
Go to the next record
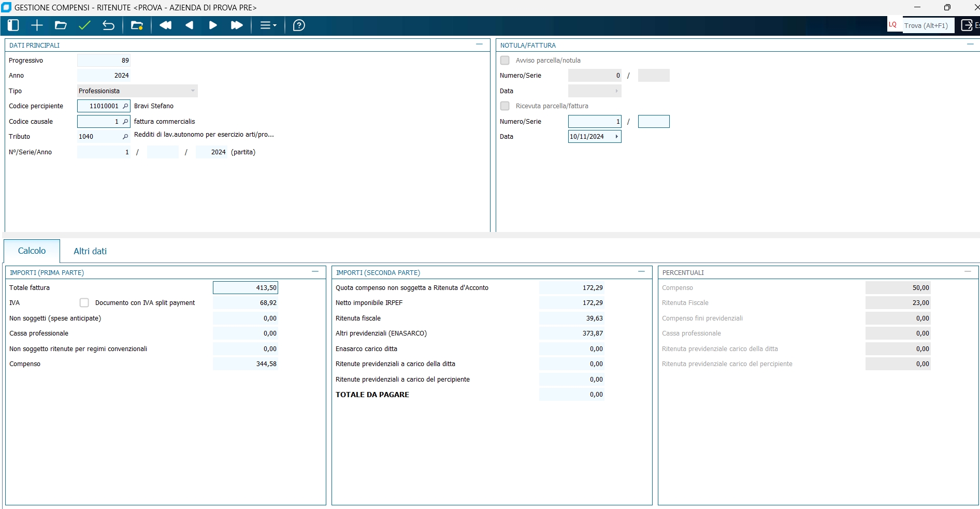(213, 25)
